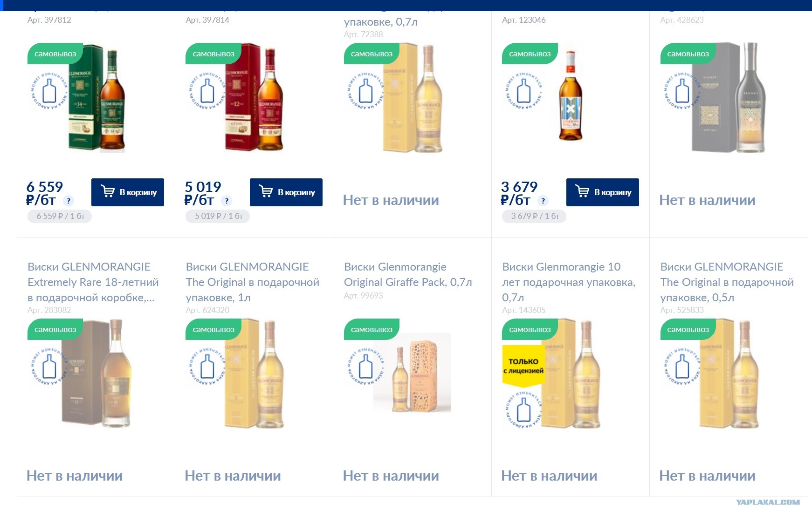Click the article number 'Арт. 525833'
The image size is (812, 516).
pos(682,310)
